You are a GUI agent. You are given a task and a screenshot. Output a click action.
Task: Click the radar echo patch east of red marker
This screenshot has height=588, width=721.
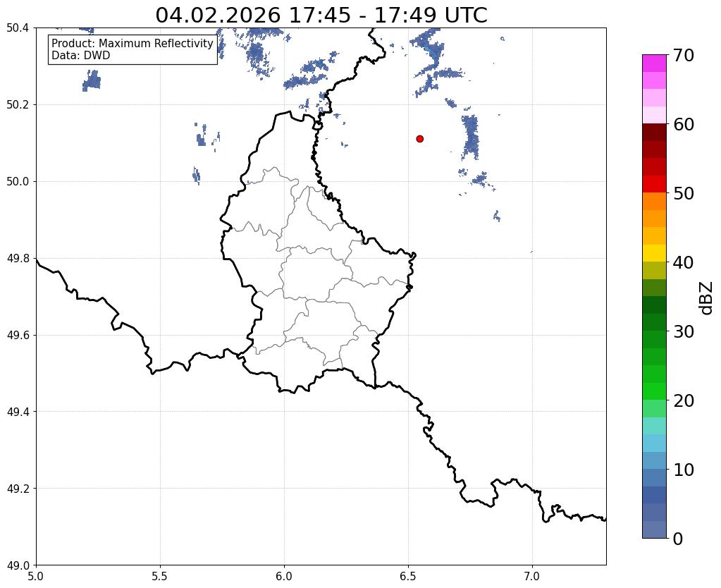pos(470,137)
